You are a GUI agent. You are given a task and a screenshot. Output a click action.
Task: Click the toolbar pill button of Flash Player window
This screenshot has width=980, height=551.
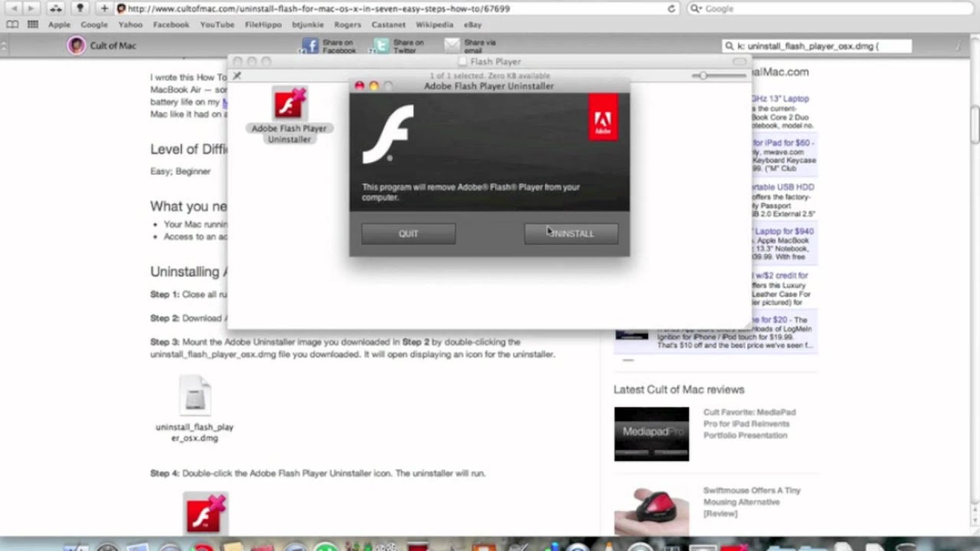739,61
